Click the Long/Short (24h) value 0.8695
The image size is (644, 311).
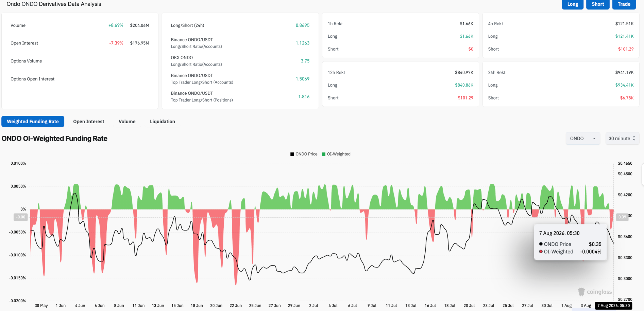tap(303, 25)
